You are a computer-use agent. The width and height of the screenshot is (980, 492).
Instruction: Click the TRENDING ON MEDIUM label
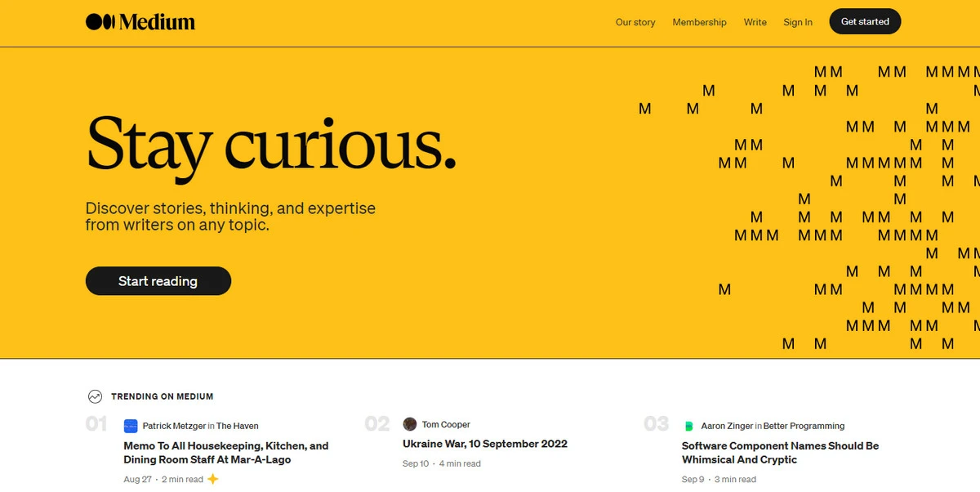tap(163, 396)
